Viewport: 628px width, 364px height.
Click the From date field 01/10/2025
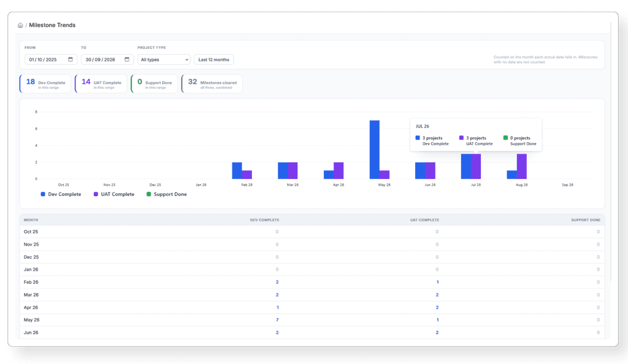pyautogui.click(x=50, y=59)
